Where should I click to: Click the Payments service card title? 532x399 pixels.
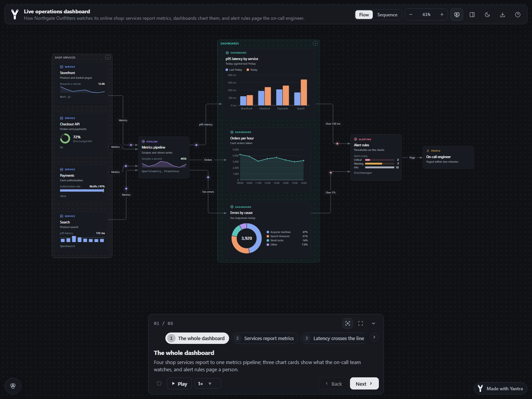(x=67, y=176)
